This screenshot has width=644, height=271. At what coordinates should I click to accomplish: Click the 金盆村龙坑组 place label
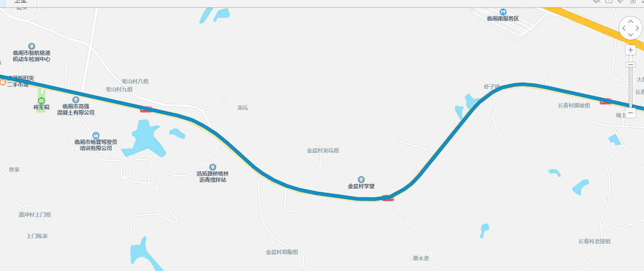pos(323,151)
